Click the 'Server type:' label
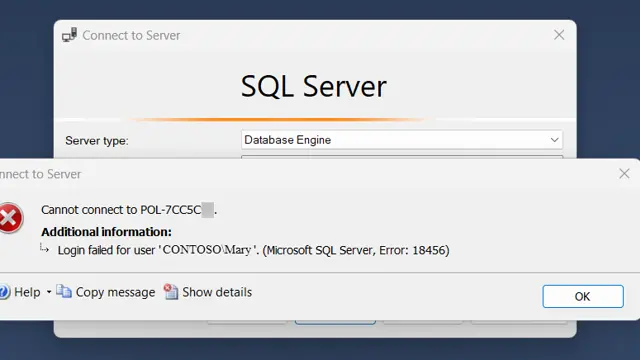Image resolution: width=640 pixels, height=360 pixels. 97,141
